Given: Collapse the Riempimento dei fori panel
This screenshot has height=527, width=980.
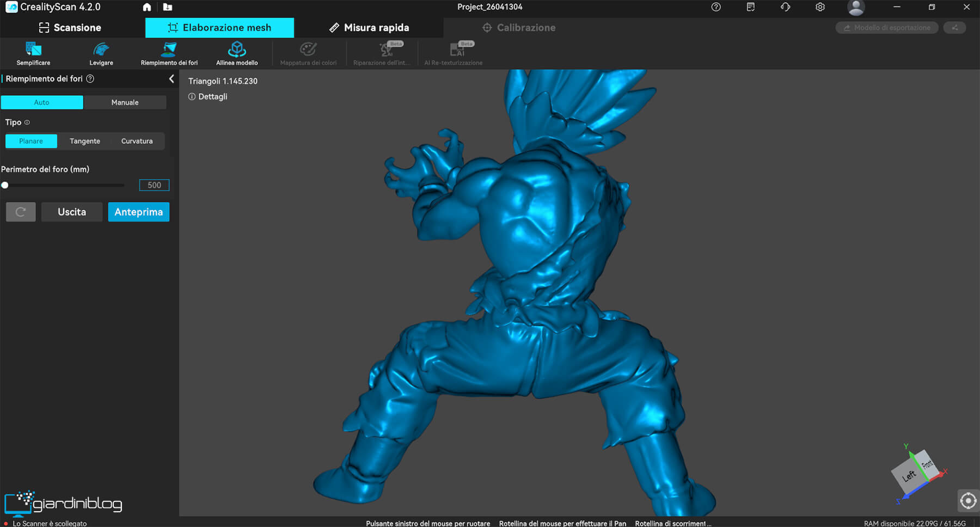Looking at the screenshot, I should click(171, 79).
